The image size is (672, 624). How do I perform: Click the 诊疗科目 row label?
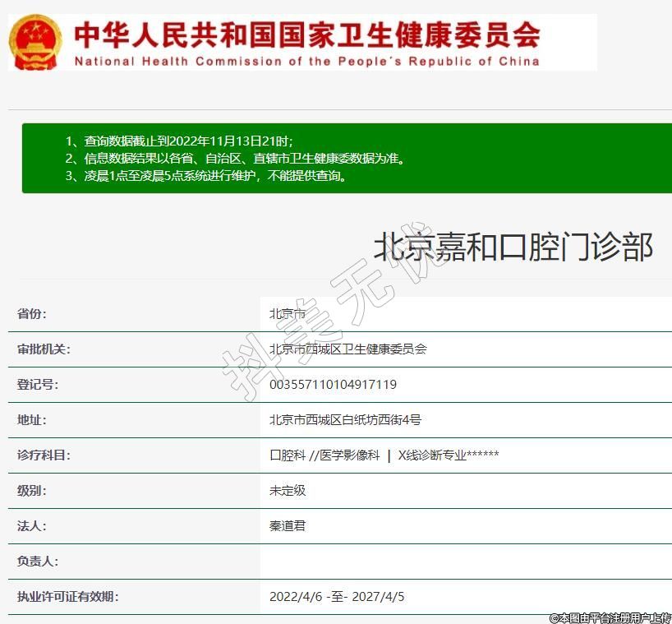click(44, 455)
